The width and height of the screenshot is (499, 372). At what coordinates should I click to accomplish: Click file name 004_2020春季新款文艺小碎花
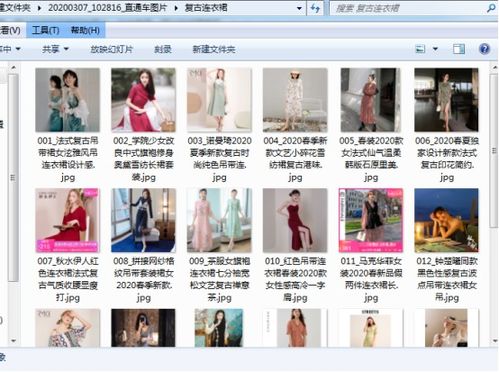coord(295,159)
